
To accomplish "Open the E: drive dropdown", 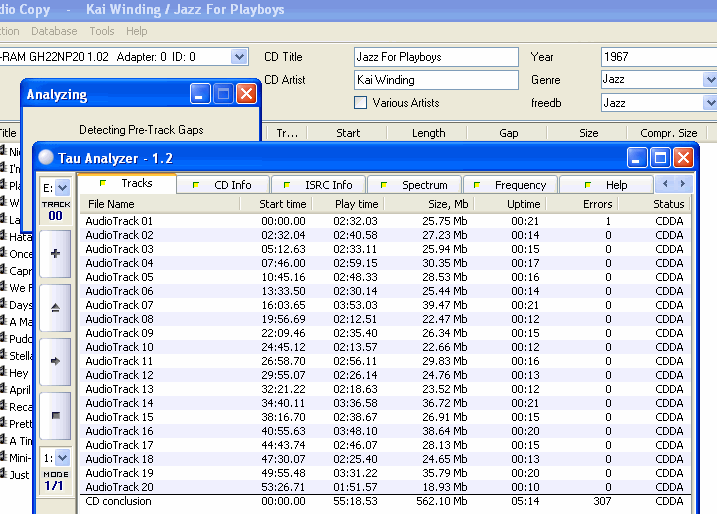I will (63, 187).
